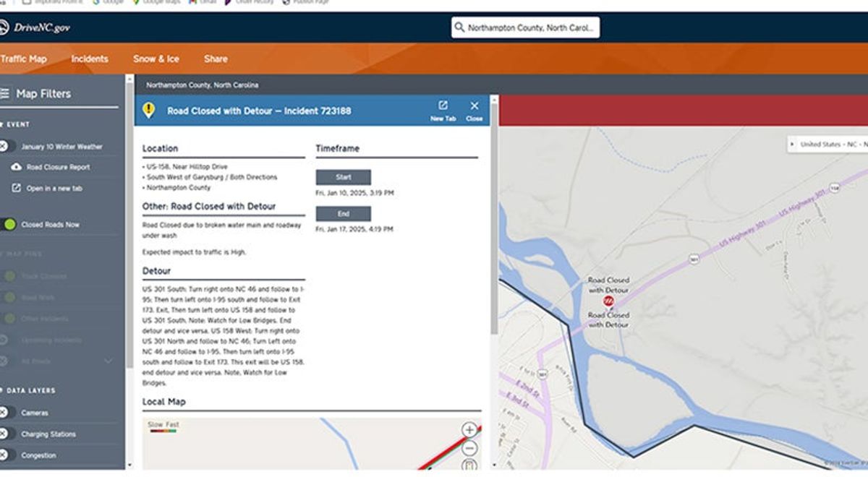Click the Local Map heading

pyautogui.click(x=164, y=401)
